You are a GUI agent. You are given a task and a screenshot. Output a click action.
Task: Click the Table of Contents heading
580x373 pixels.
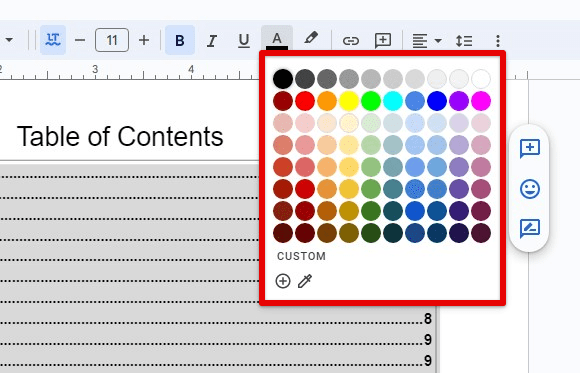(x=120, y=137)
